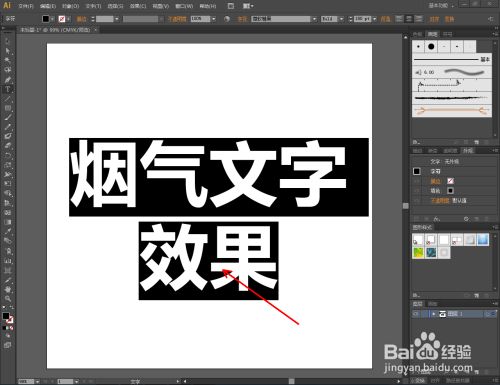500x385 pixels.
Task: Toggle visibility of 描边 row in Appearance panel
Action: [x=416, y=181]
